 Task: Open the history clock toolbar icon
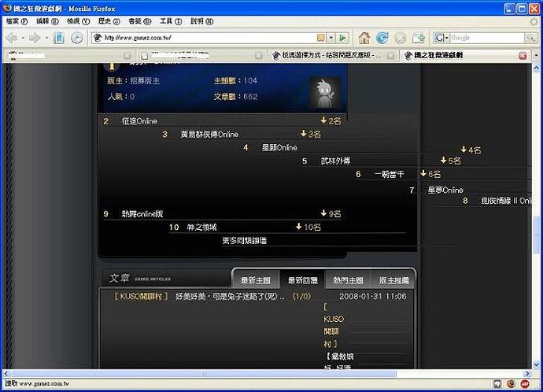(76, 38)
